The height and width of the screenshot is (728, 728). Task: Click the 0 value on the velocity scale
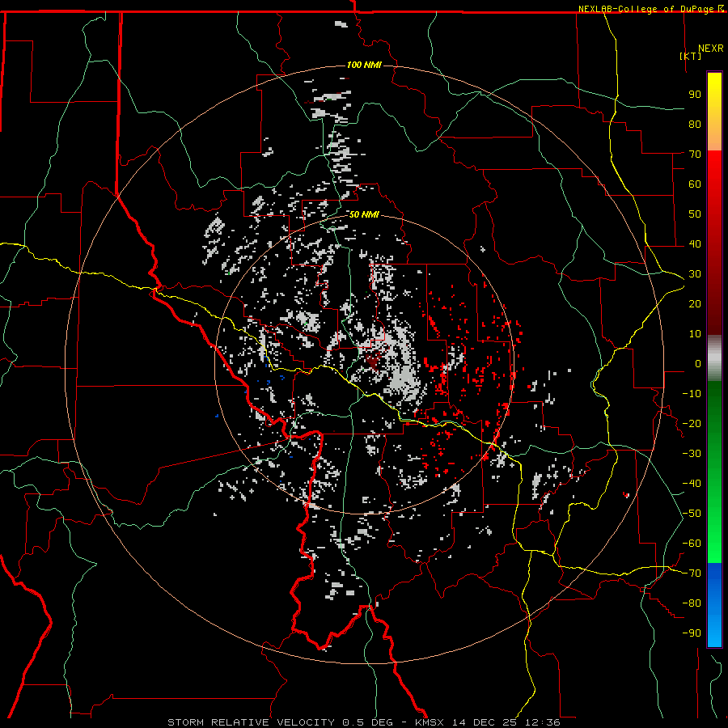click(x=698, y=363)
